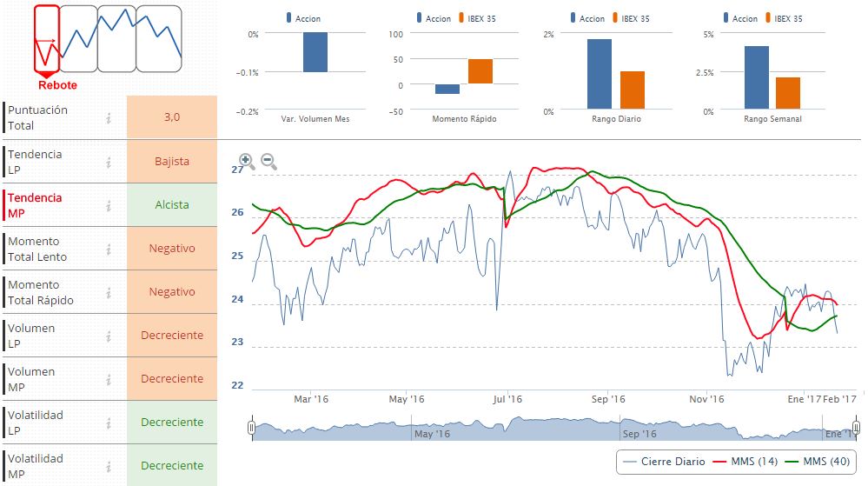
Task: Open info icon for Volumen MP
Action: click(x=109, y=379)
